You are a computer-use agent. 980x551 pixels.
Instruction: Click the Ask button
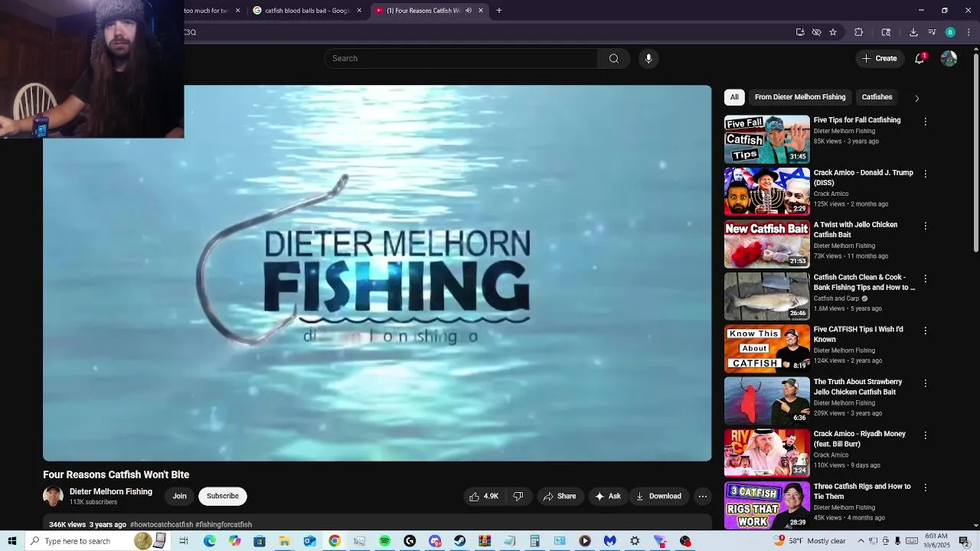tap(608, 496)
